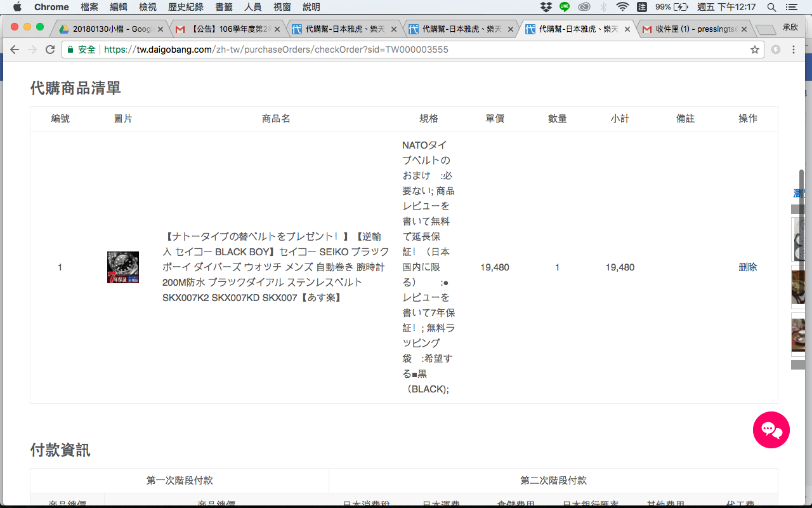Open the Apple menu

pyautogui.click(x=17, y=7)
